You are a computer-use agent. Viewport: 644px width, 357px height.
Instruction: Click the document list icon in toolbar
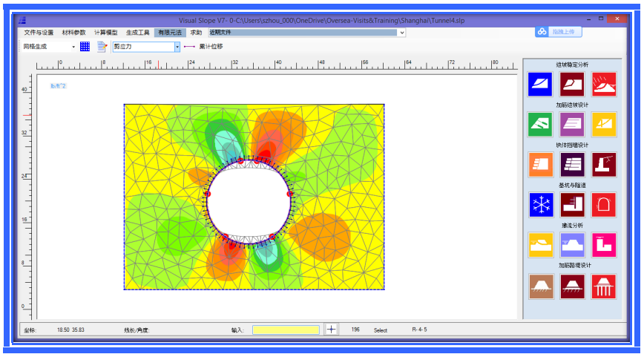click(x=102, y=47)
